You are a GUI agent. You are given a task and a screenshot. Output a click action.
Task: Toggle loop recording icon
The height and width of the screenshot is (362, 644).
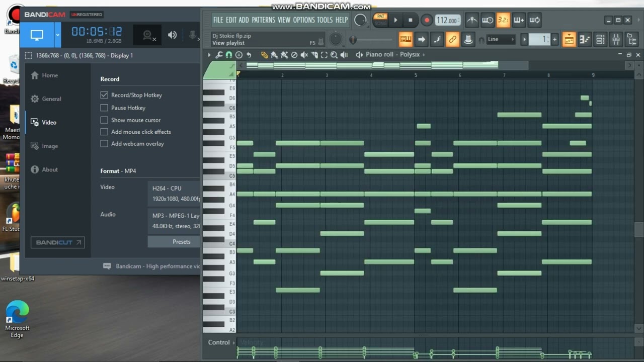(534, 20)
